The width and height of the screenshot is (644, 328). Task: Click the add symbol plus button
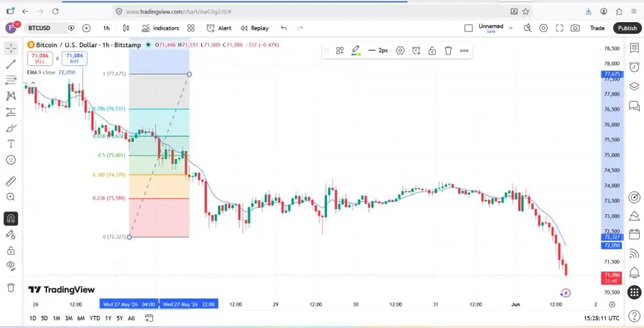point(87,28)
